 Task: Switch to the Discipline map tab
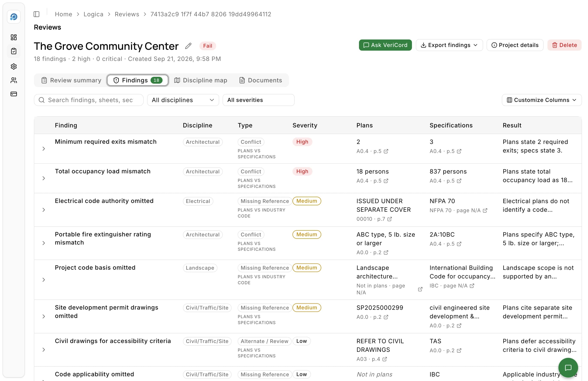tap(201, 80)
